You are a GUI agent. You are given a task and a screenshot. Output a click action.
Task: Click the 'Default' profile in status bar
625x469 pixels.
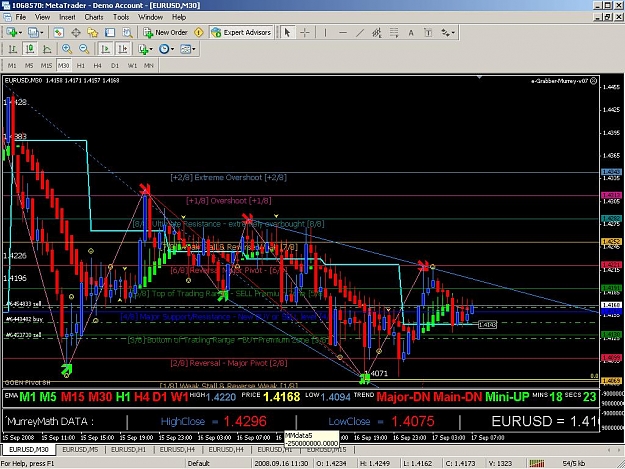click(x=199, y=463)
